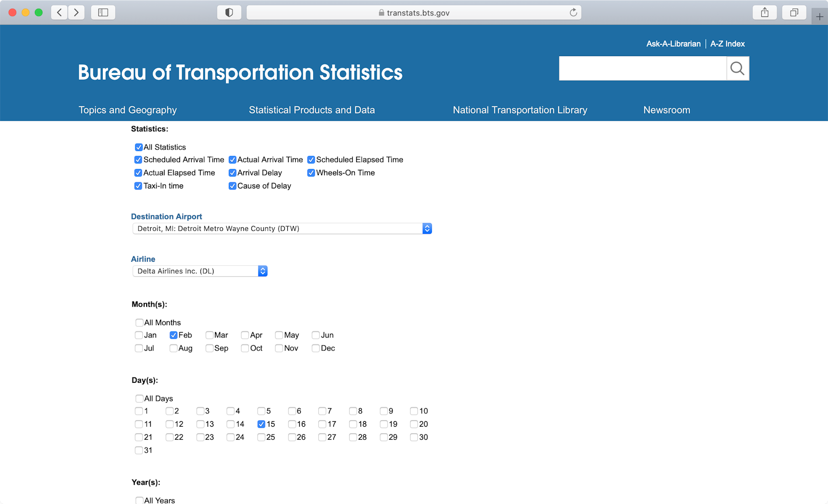This screenshot has height=504, width=828.
Task: Open the National Transportation Library menu
Action: (520, 110)
